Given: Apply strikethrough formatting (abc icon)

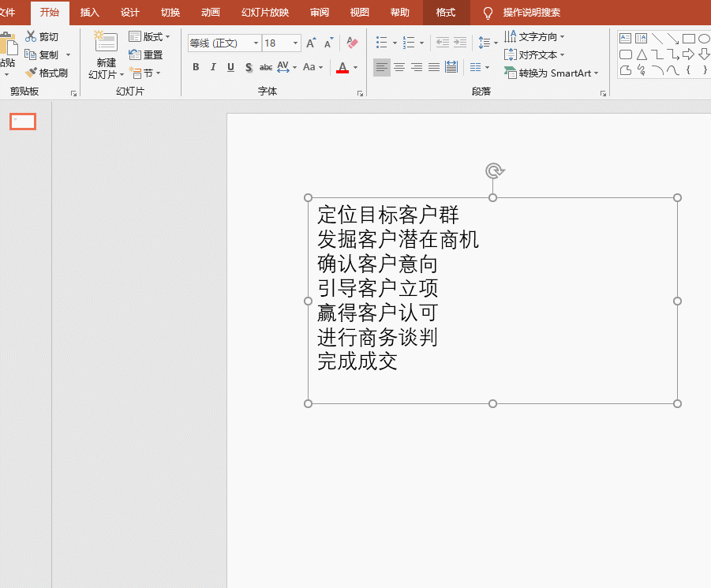Looking at the screenshot, I should click(x=266, y=67).
